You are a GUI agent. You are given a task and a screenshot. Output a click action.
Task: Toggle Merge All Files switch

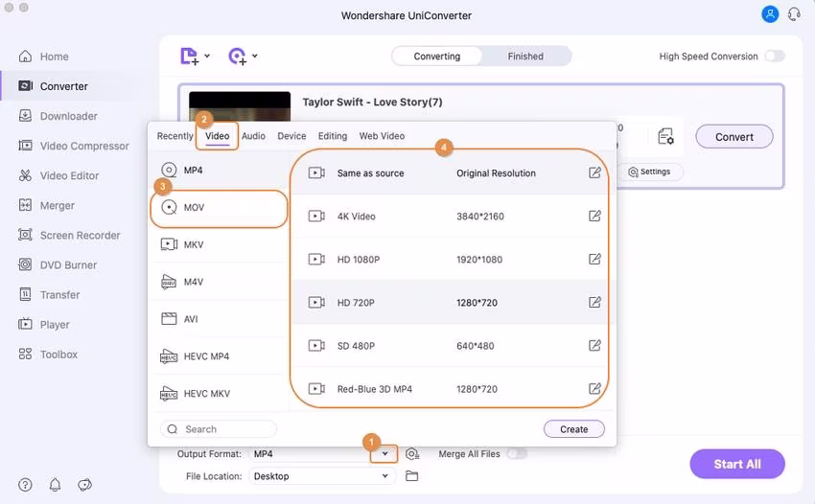point(517,454)
